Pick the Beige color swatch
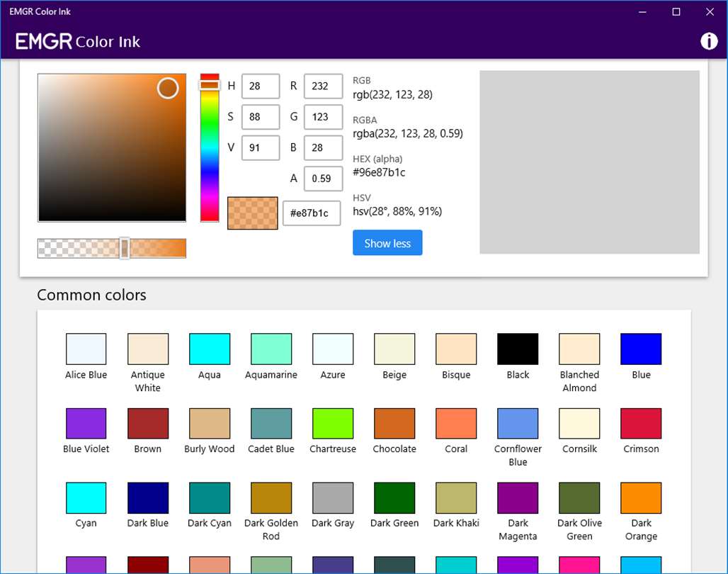Image resolution: width=728 pixels, height=574 pixels. (x=394, y=349)
